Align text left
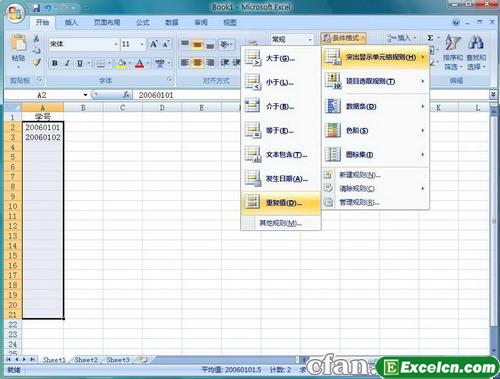 tap(185, 62)
